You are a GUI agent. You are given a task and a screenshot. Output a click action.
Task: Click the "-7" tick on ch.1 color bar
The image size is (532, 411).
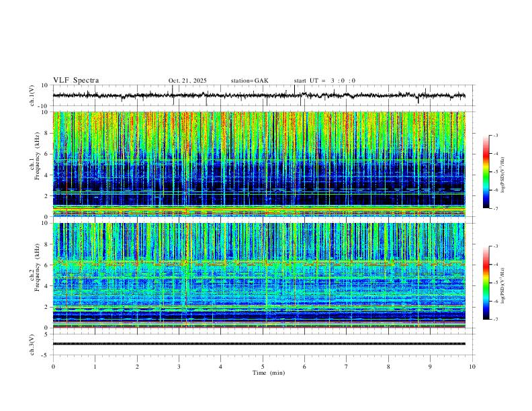[x=495, y=209]
